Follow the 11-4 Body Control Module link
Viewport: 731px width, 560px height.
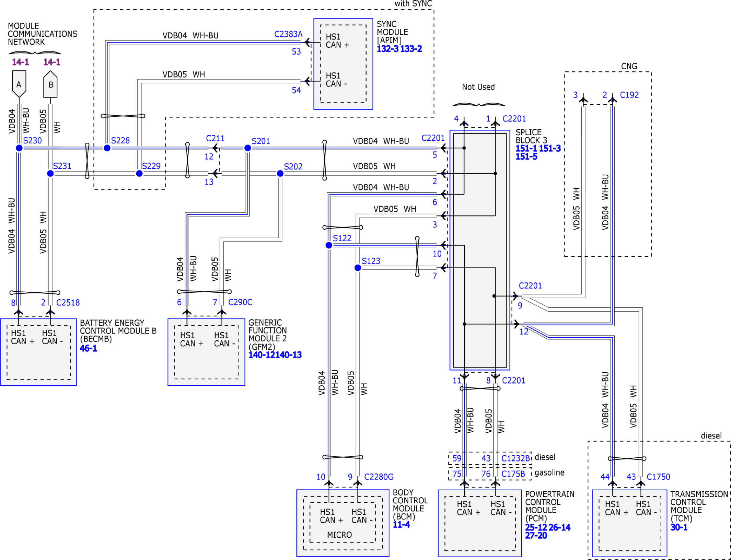(401, 525)
